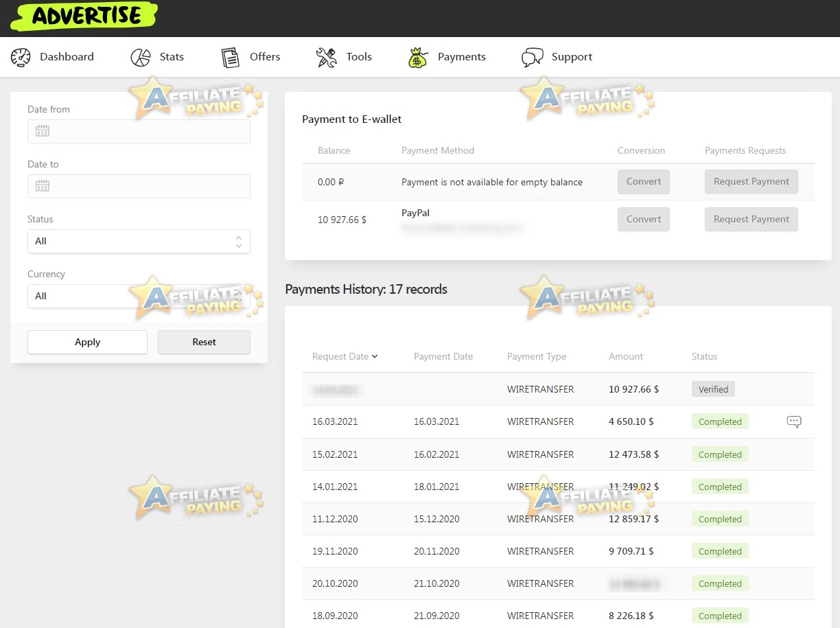
Task: Click 'Payment is not available for empty balance' text
Action: (492, 182)
